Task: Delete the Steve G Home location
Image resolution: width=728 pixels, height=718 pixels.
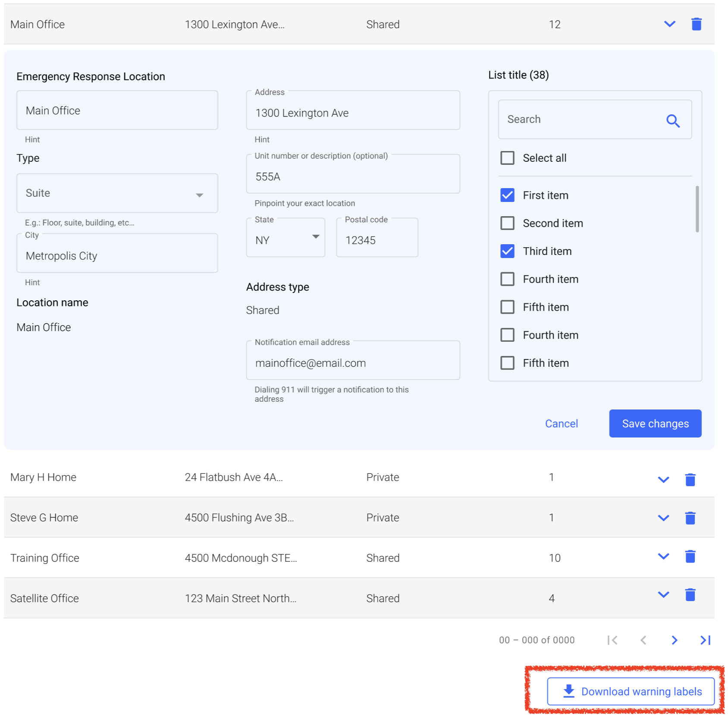Action: tap(690, 518)
